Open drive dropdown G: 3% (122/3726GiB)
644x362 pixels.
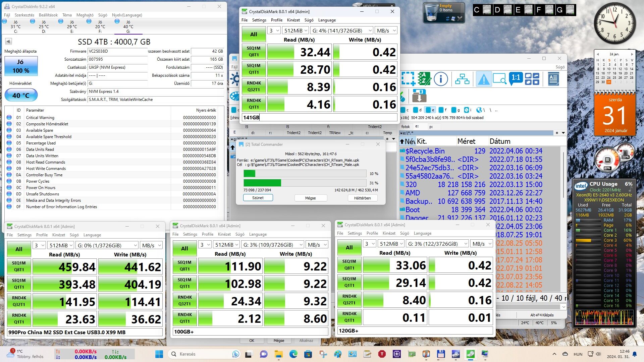coord(437,244)
